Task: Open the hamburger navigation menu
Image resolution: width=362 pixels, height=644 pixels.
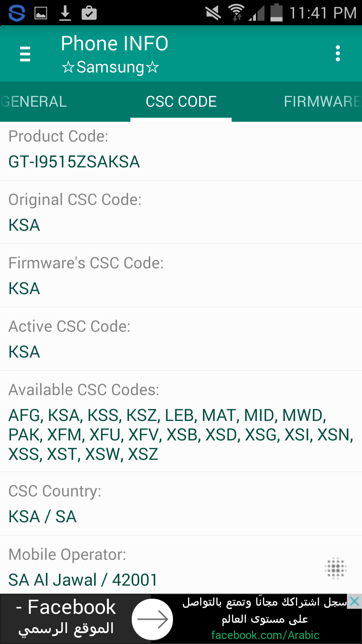Action: coord(25,54)
